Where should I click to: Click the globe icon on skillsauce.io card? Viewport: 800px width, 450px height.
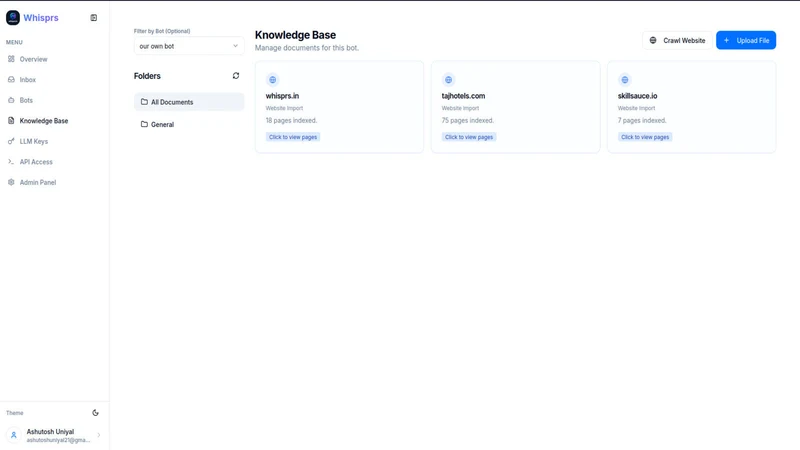(624, 80)
